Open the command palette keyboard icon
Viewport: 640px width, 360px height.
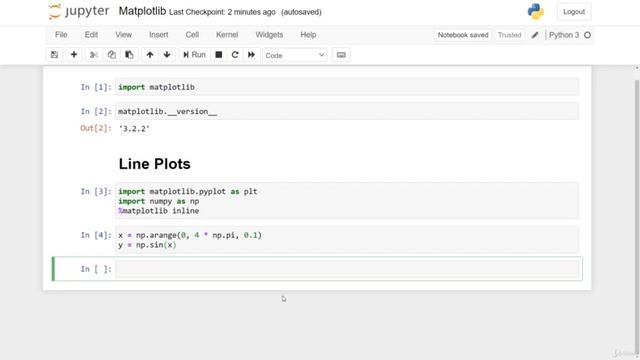pyautogui.click(x=341, y=55)
